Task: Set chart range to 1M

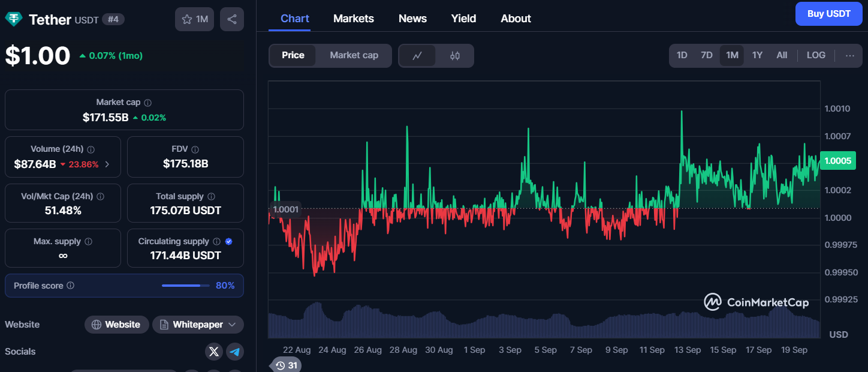Action: pyautogui.click(x=732, y=55)
